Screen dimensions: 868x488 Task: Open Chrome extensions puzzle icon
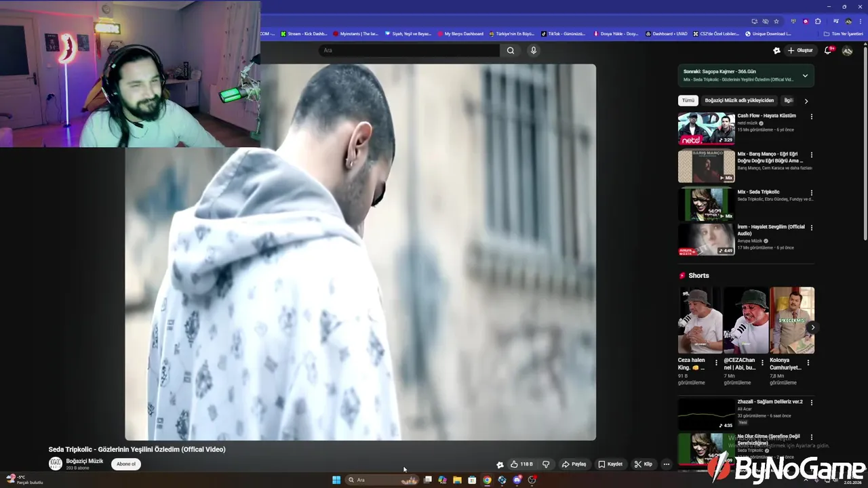(x=818, y=21)
